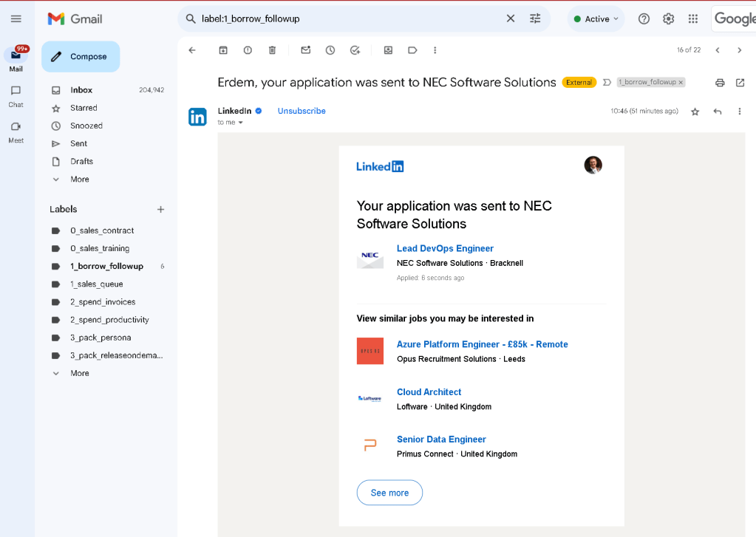Archive this email
Image resolution: width=756 pixels, height=537 pixels.
(223, 50)
